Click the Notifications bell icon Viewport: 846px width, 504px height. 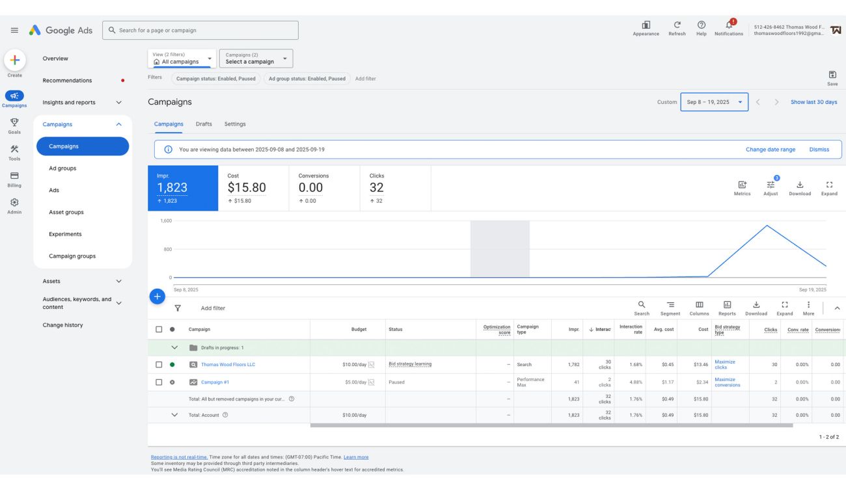click(x=729, y=25)
